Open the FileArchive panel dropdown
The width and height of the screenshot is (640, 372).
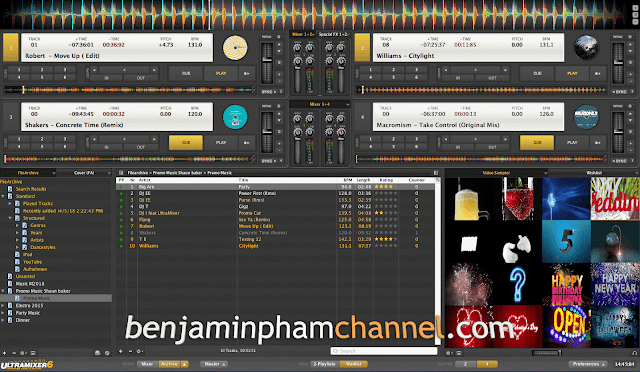click(x=53, y=173)
